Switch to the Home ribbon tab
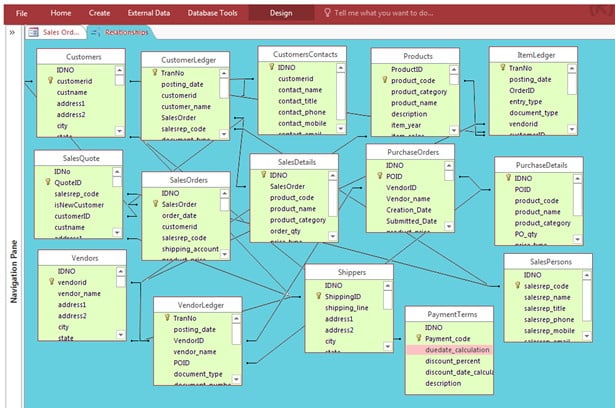The width and height of the screenshot is (615, 408). point(61,13)
